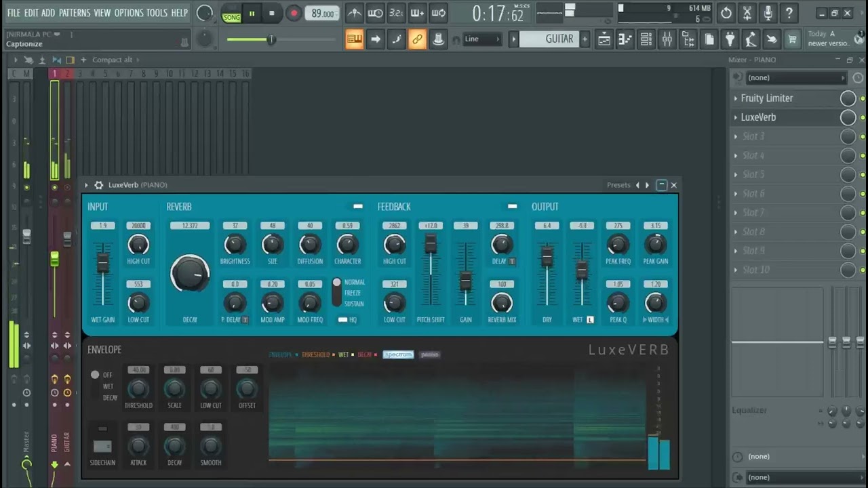Image resolution: width=868 pixels, height=488 pixels.
Task: Open the FILE menu
Action: (14, 13)
